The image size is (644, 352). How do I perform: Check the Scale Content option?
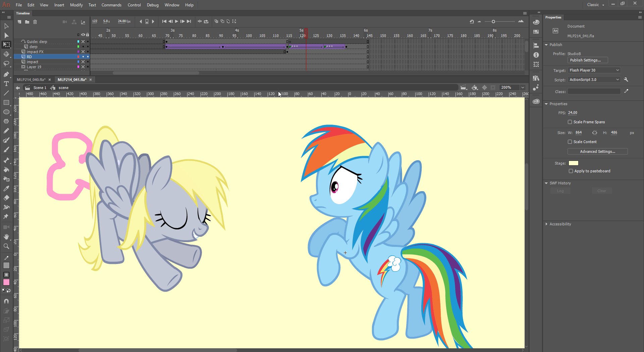pos(570,142)
